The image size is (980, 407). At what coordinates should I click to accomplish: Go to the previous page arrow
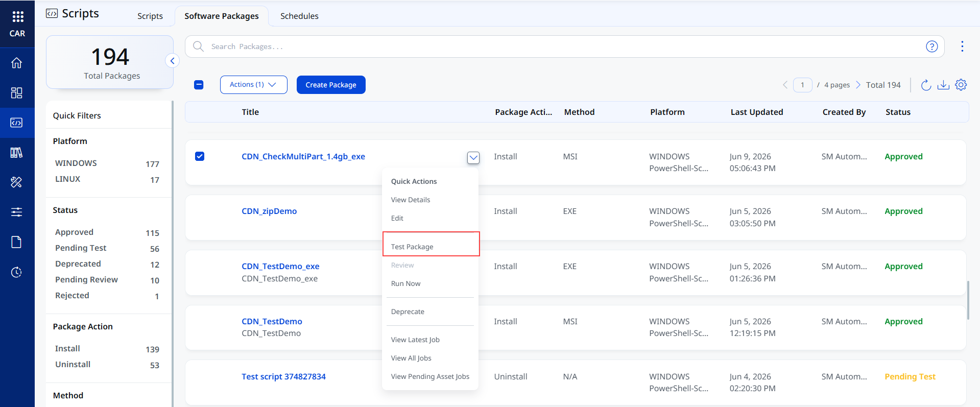pyautogui.click(x=785, y=85)
